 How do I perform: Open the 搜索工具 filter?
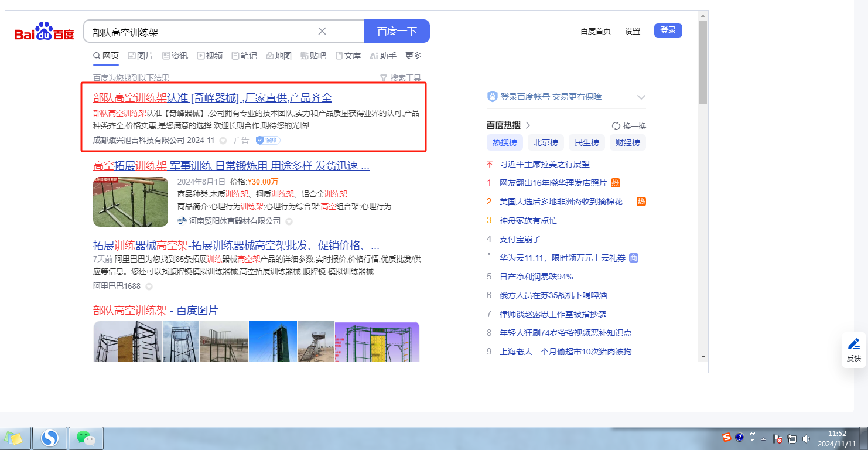click(x=401, y=78)
